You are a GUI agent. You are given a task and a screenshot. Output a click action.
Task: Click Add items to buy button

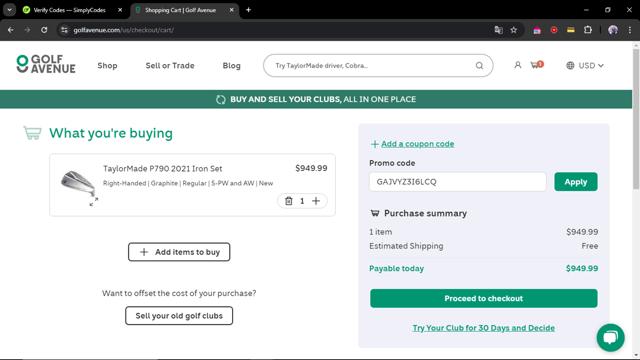179,252
